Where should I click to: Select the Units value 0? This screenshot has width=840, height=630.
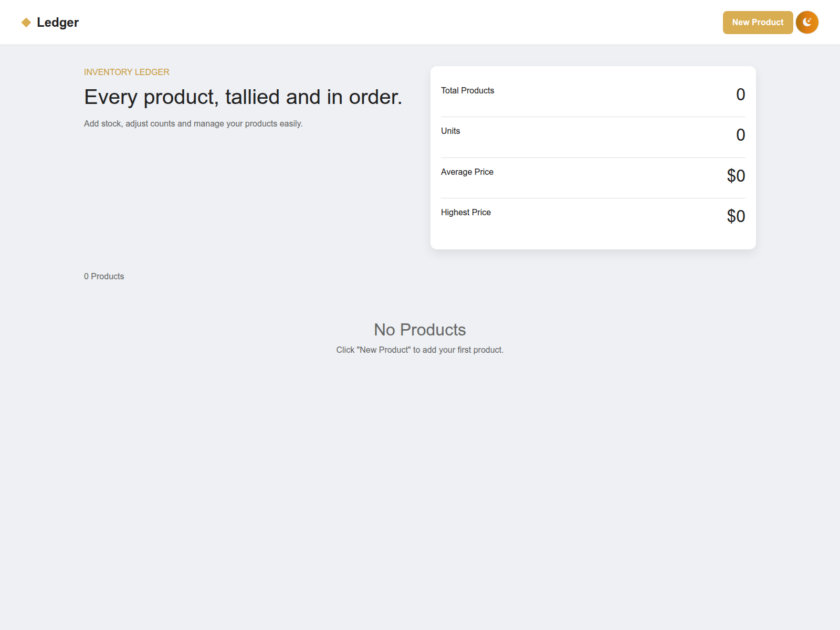coord(740,135)
